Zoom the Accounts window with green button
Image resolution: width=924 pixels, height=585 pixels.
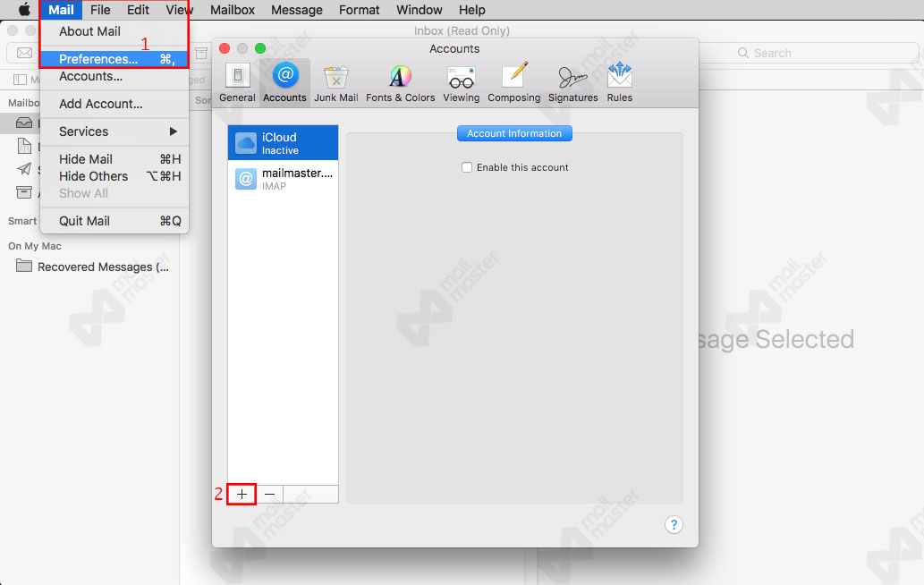pos(260,48)
